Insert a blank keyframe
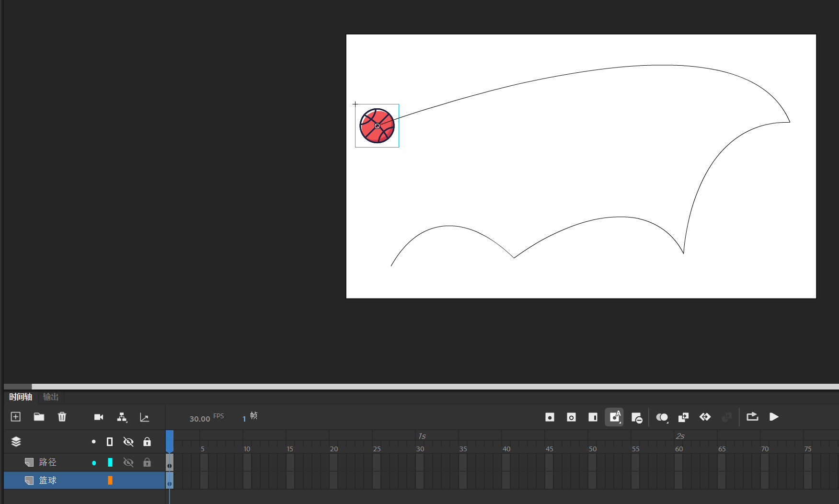This screenshot has height=504, width=839. pyautogui.click(x=571, y=417)
